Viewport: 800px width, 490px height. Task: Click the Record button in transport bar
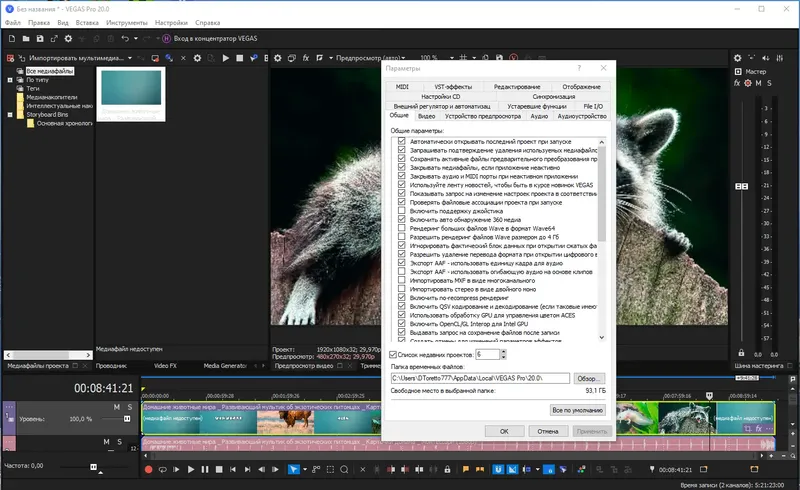148,469
